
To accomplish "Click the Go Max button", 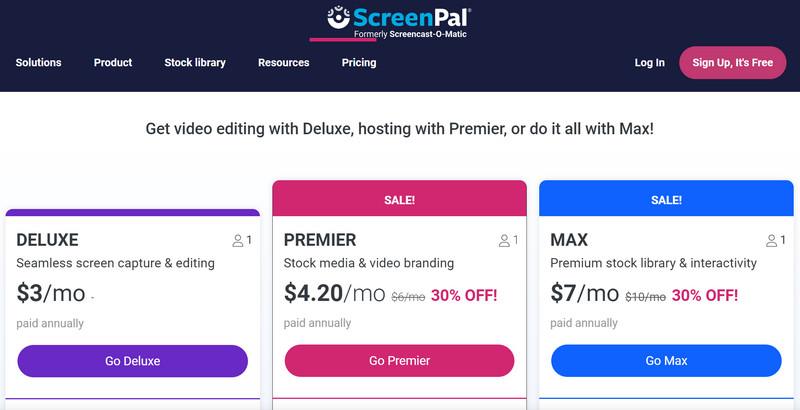I will [666, 361].
